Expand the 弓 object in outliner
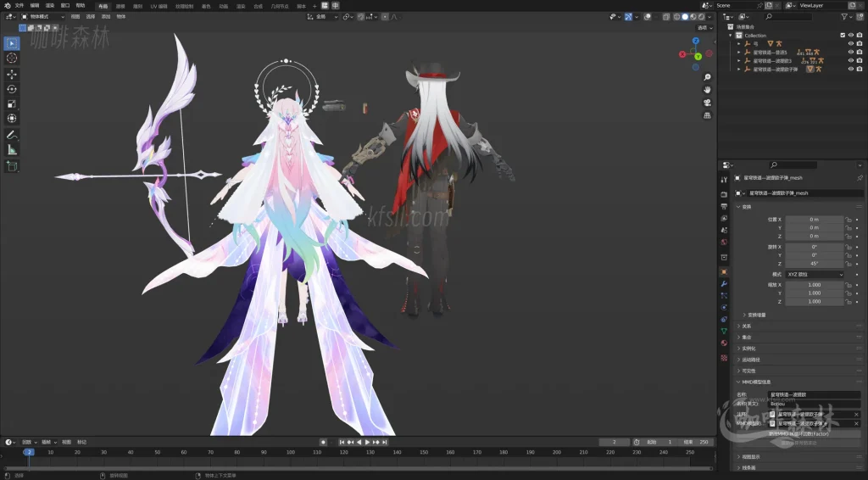Image resolution: width=868 pixels, height=480 pixels. pyautogui.click(x=738, y=44)
